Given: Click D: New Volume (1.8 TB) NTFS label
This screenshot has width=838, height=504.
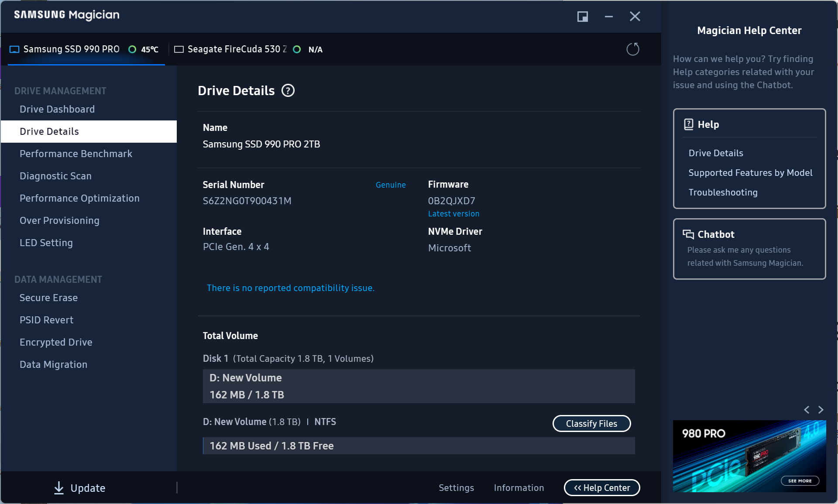Looking at the screenshot, I should 269,422.
